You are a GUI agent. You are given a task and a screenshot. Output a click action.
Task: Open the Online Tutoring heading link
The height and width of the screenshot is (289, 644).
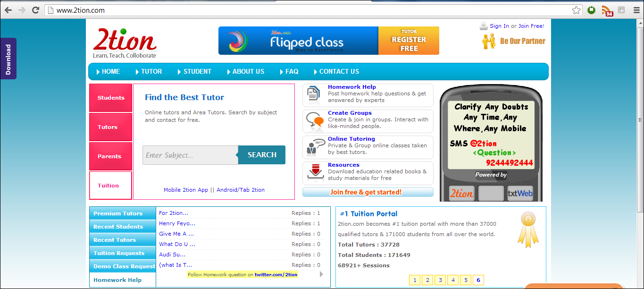pyautogui.click(x=351, y=139)
